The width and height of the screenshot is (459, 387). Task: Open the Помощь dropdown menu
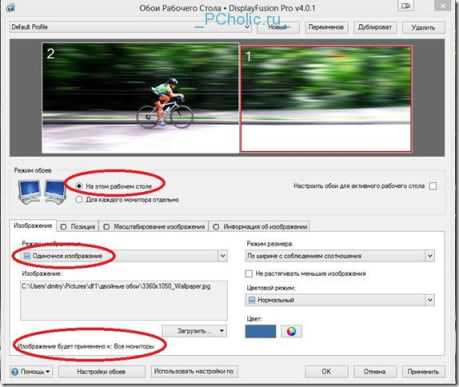[x=31, y=371]
